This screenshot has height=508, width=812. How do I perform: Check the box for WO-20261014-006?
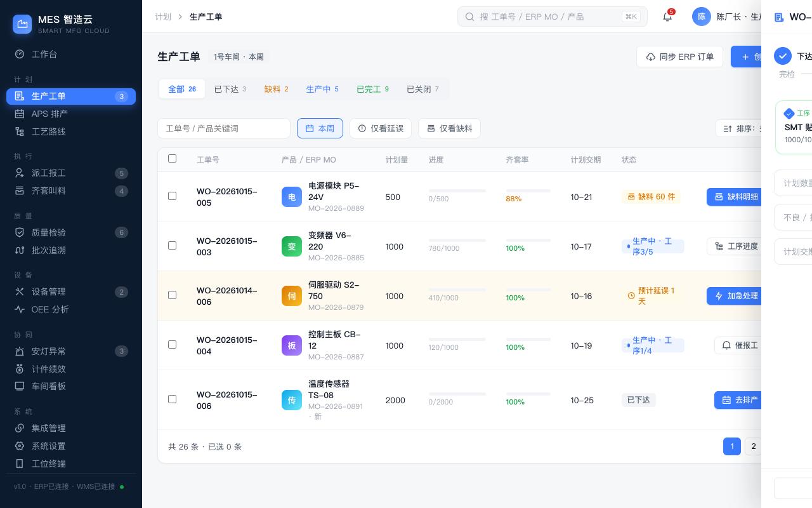[x=172, y=295]
